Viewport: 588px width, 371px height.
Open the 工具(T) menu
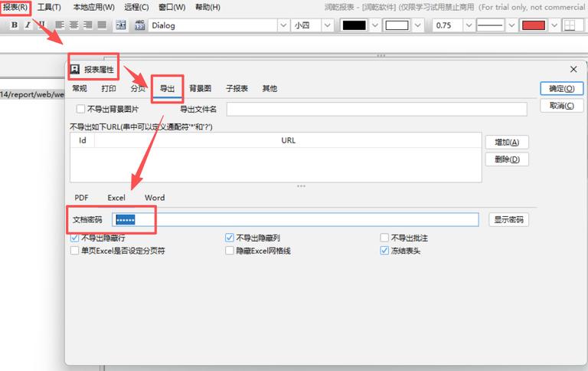(49, 7)
